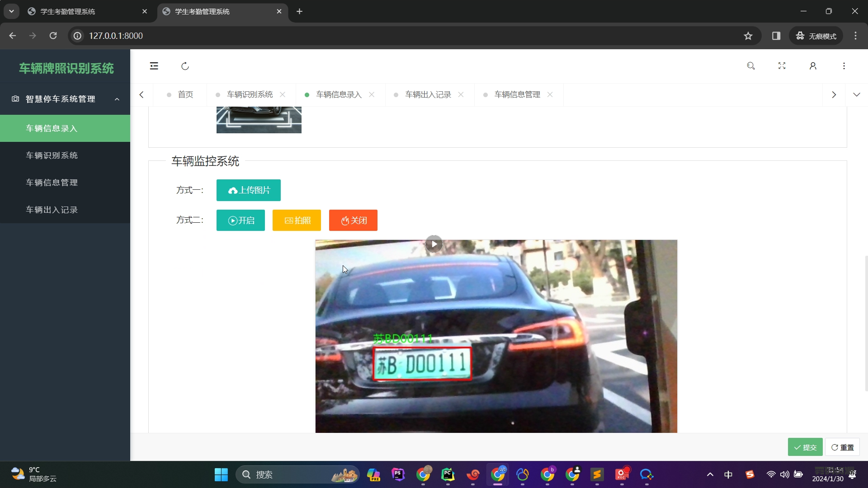Submit the form via the 提交 button
The width and height of the screenshot is (868, 488).
[805, 447]
